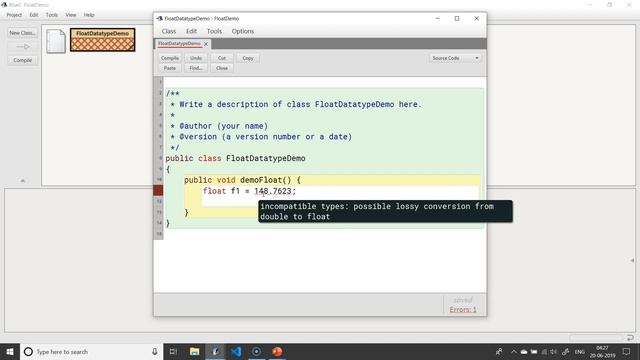Open network status tray icon

(544, 351)
